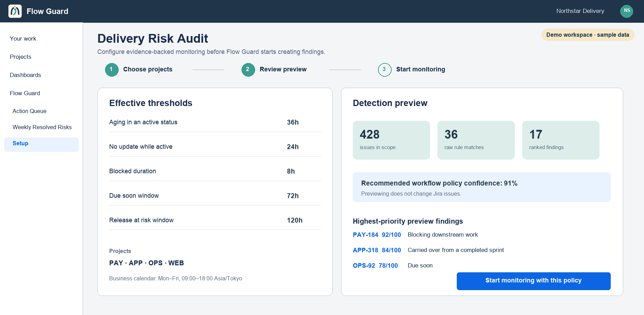The width and height of the screenshot is (644, 315).
Task: Click the 17 ranked findings card
Action: (x=561, y=140)
